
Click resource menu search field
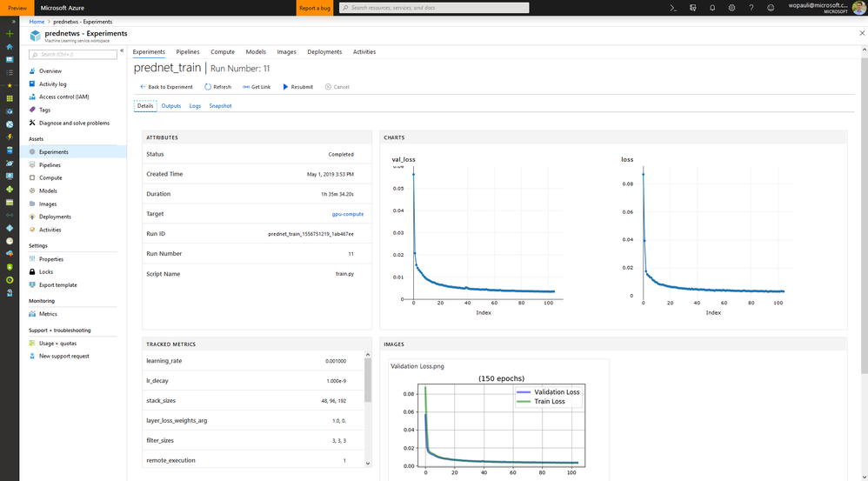click(x=73, y=54)
